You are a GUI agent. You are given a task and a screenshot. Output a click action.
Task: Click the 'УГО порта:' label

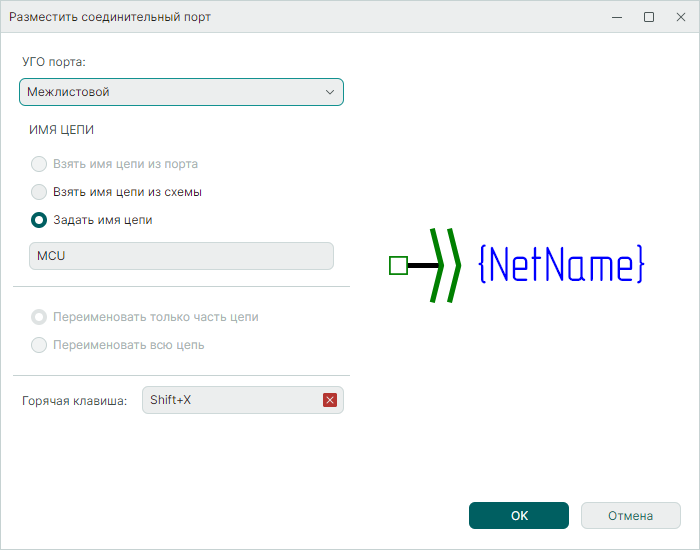(54, 62)
